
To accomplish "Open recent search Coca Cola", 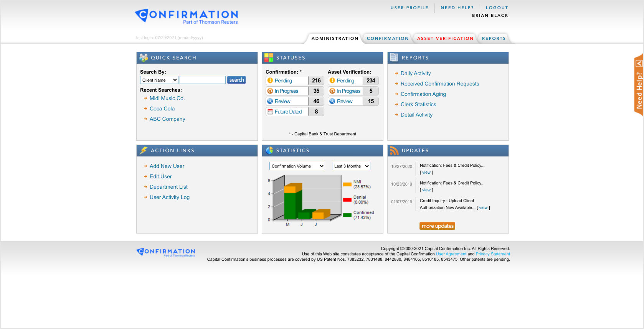I will tap(162, 109).
